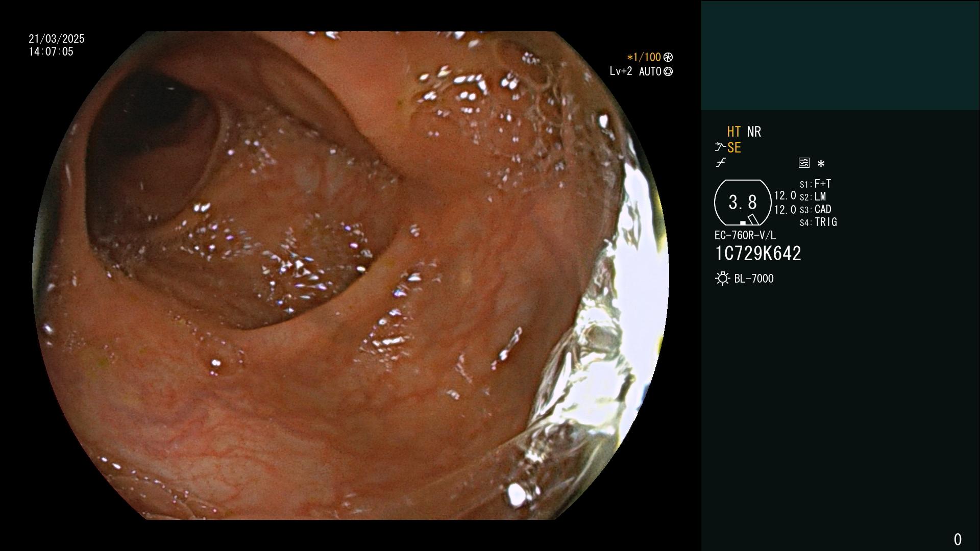The width and height of the screenshot is (980, 551).
Task: Click the settings sliders icon in info panel
Action: click(x=804, y=163)
